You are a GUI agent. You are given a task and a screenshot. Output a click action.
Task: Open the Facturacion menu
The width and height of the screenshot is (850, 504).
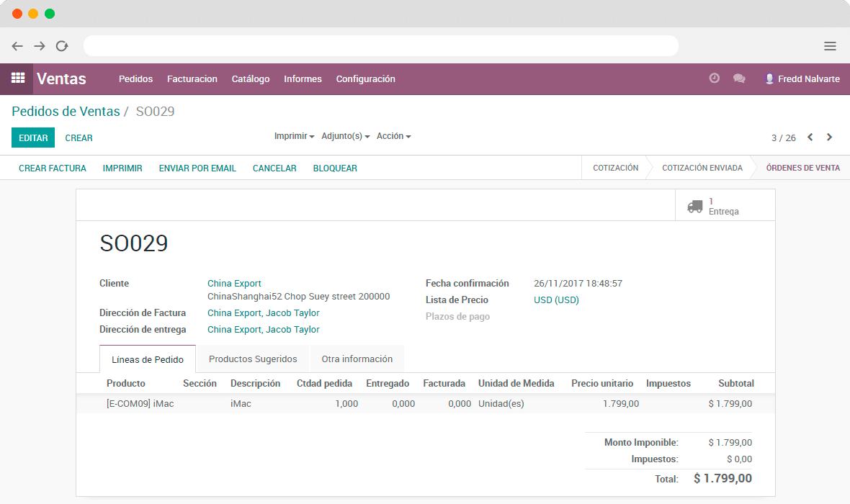coord(192,79)
